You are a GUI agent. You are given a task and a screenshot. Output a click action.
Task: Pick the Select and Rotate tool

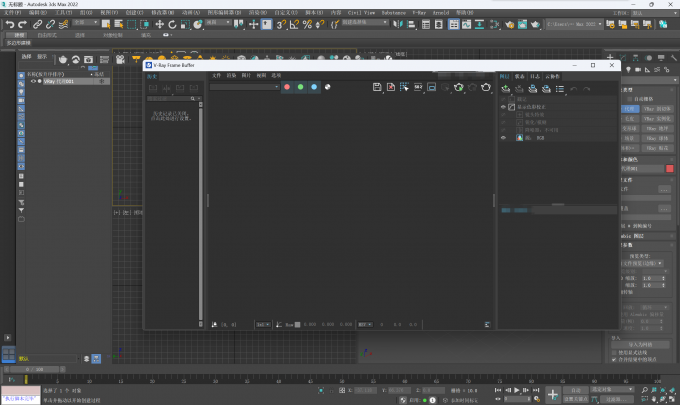172,24
